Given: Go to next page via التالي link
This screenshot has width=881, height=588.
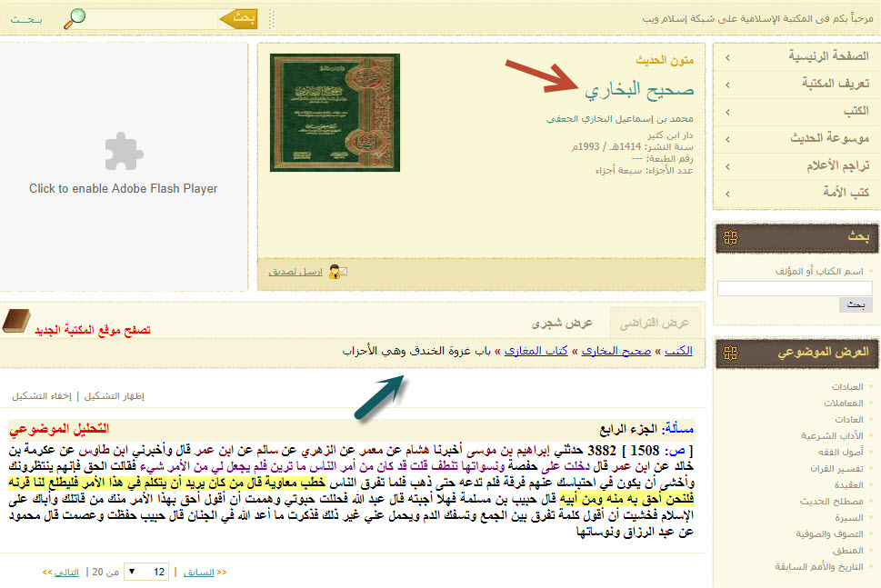Looking at the screenshot, I should pyautogui.click(x=60, y=572).
